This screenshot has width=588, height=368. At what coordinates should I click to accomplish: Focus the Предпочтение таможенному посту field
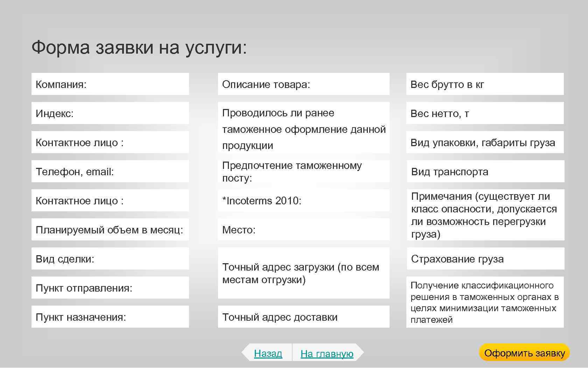coord(303,171)
